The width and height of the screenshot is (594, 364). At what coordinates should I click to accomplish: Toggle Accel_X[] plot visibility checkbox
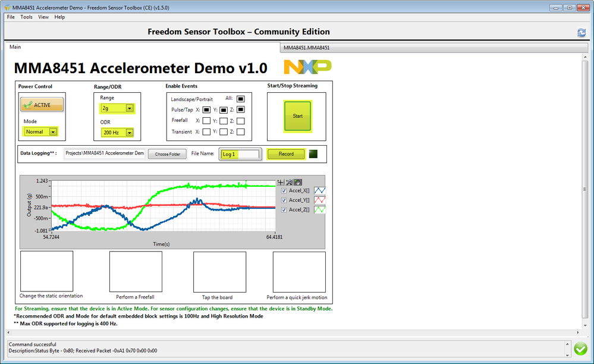point(284,191)
